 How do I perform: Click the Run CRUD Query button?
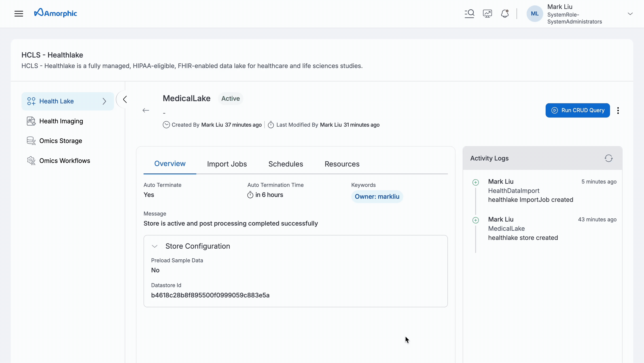click(577, 110)
